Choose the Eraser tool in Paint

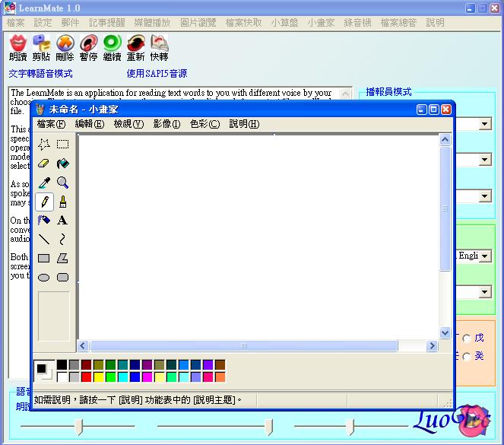point(44,164)
